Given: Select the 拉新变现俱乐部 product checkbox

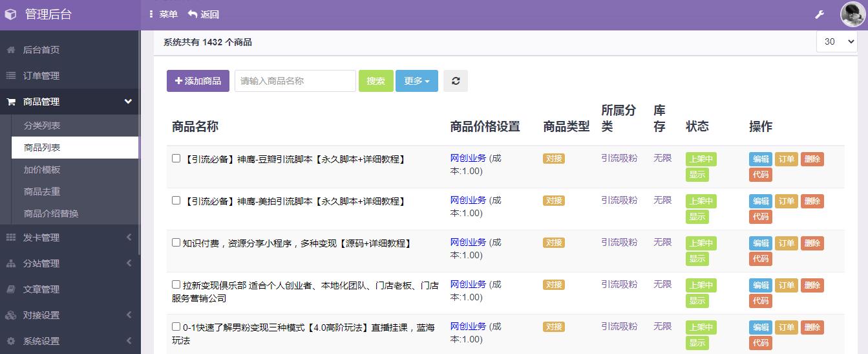Looking at the screenshot, I should click(x=176, y=285).
